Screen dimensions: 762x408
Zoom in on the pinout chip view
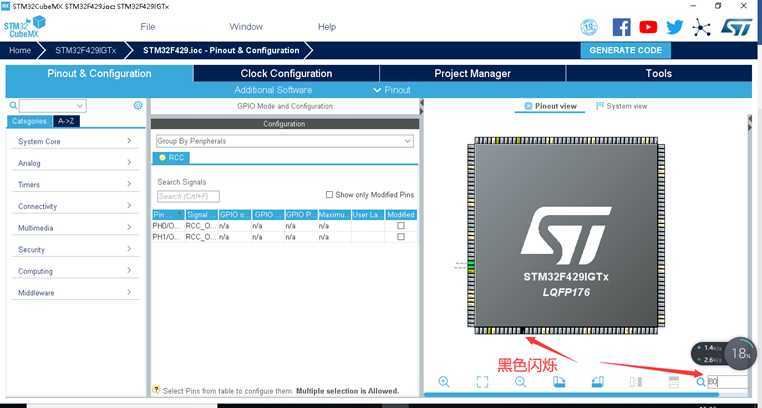pos(444,381)
